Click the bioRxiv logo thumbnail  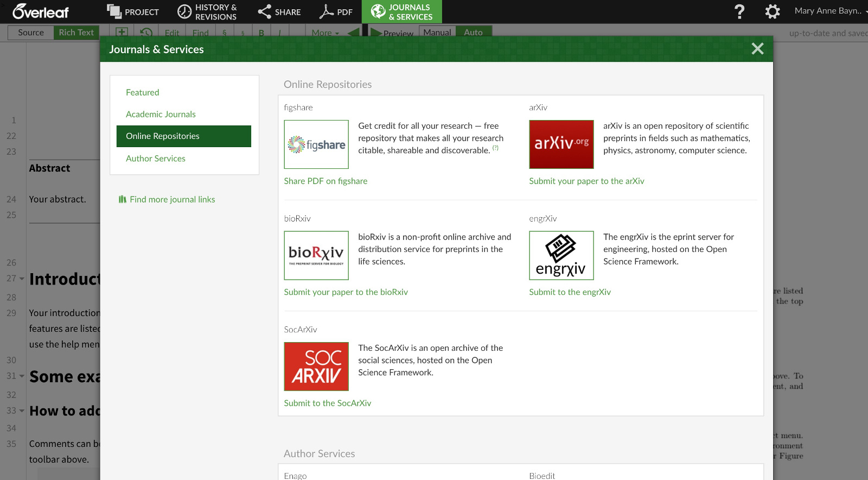(x=316, y=255)
